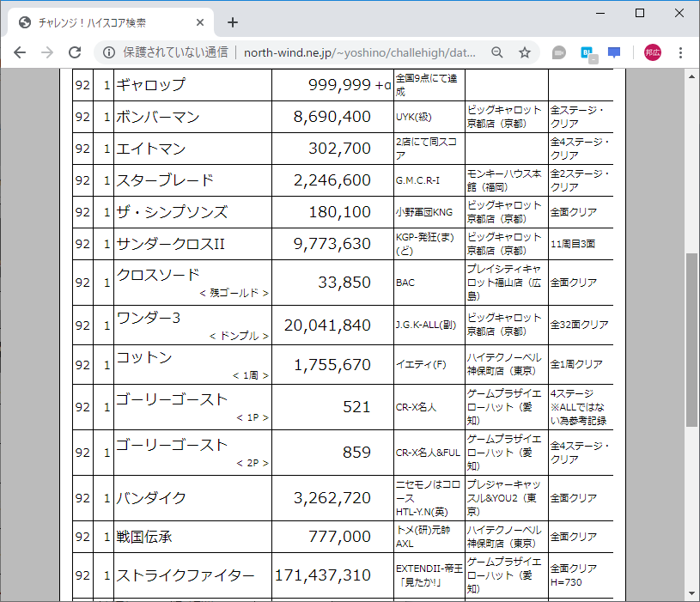Click the score 521
The height and width of the screenshot is (602, 700).
click(356, 407)
